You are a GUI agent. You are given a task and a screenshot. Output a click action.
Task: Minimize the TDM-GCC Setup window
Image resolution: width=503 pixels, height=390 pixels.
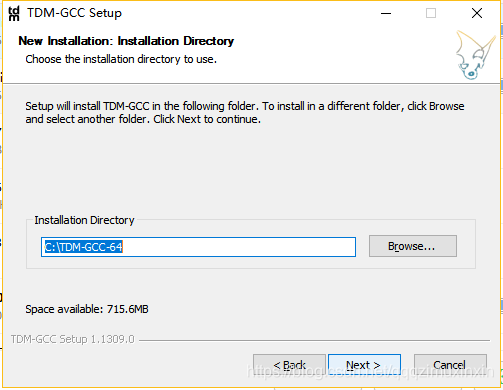pyautogui.click(x=386, y=13)
